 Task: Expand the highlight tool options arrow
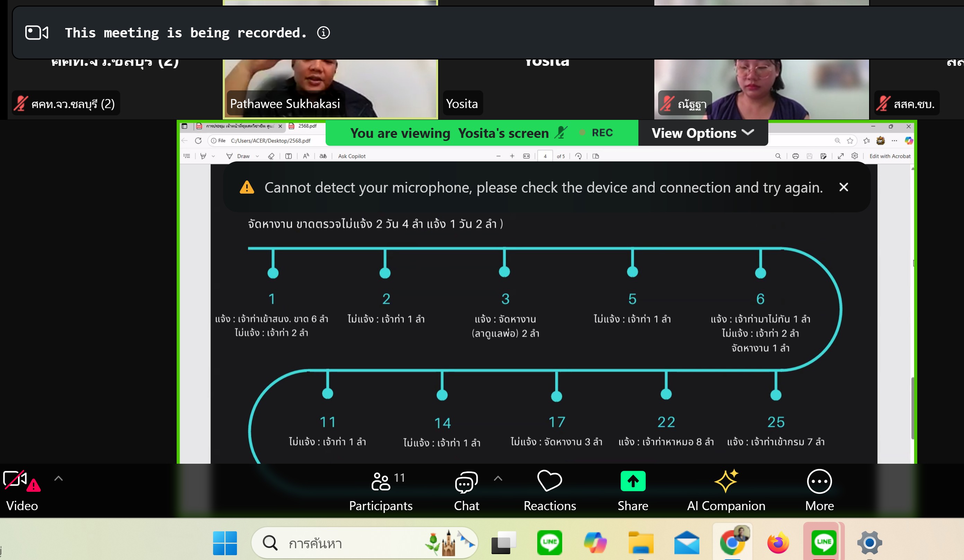click(x=213, y=156)
